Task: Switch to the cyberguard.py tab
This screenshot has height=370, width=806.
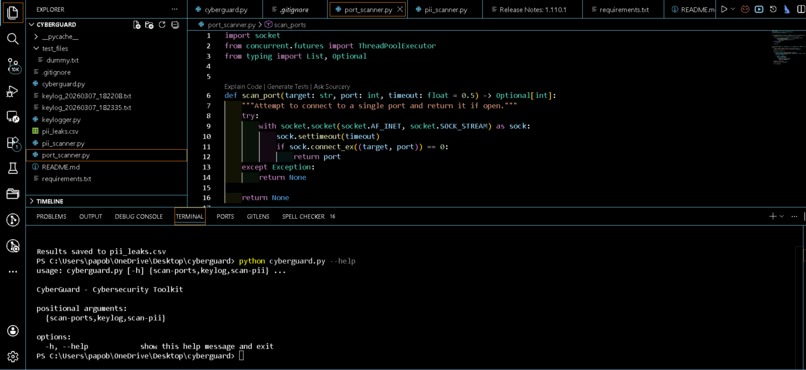Action: click(225, 9)
